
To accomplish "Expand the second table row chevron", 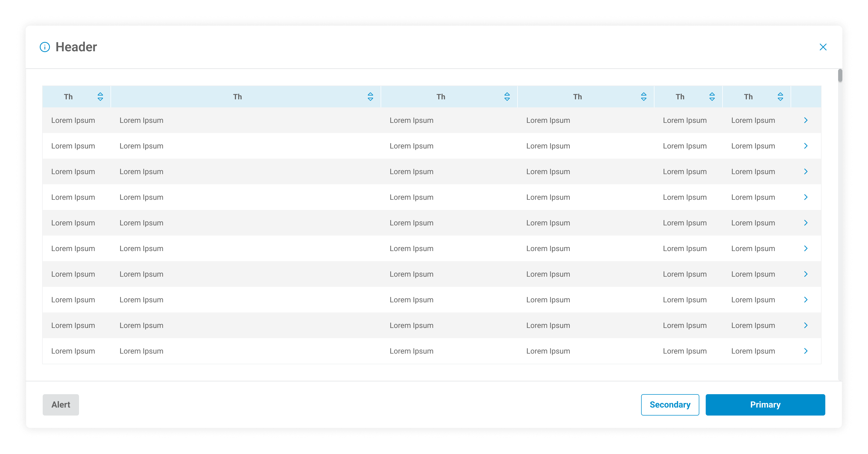I will click(x=806, y=146).
